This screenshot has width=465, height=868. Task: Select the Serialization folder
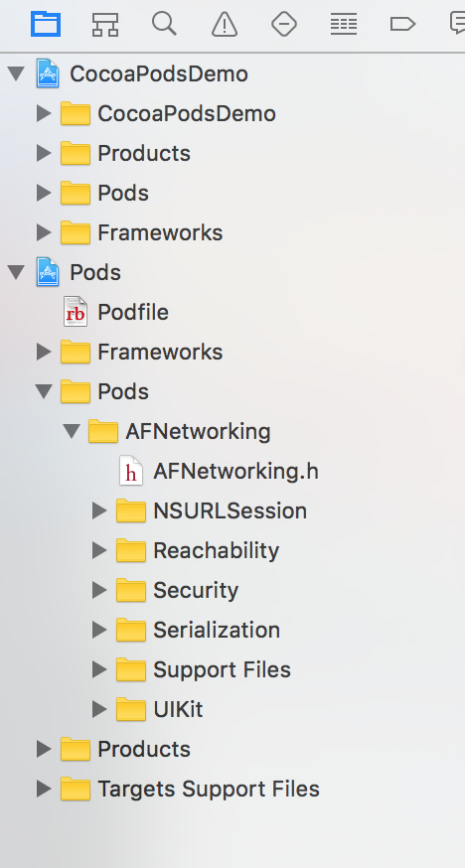tap(198, 630)
